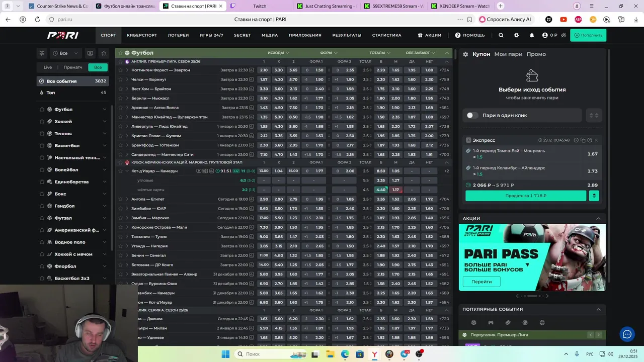Screen dimensions: 644x362
Task: Select the esports gamepad icon in popular events
Action: 491,323
